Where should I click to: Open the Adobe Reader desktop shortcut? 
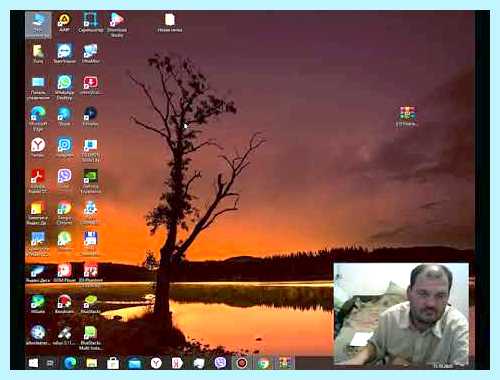pos(38,180)
